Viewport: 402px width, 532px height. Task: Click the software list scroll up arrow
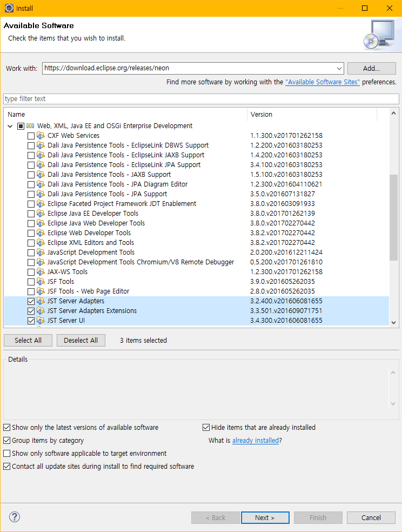(x=393, y=113)
